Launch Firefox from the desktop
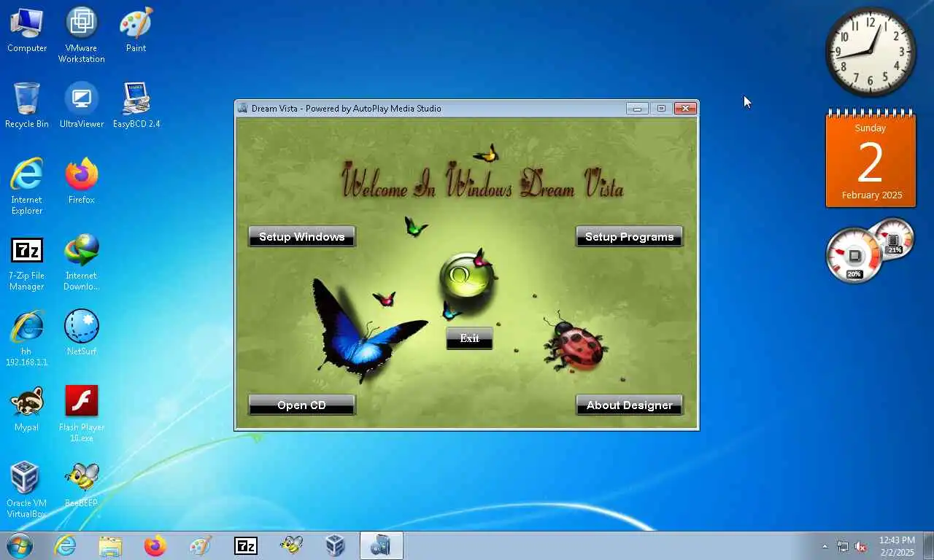This screenshot has width=934, height=560. tap(82, 181)
